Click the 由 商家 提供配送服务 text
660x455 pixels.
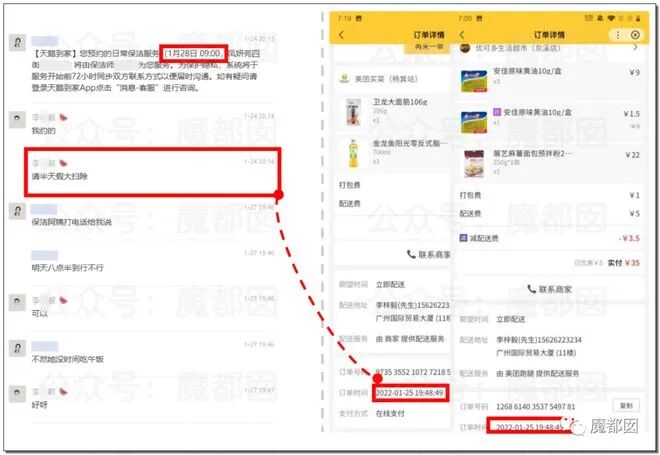[x=410, y=339]
